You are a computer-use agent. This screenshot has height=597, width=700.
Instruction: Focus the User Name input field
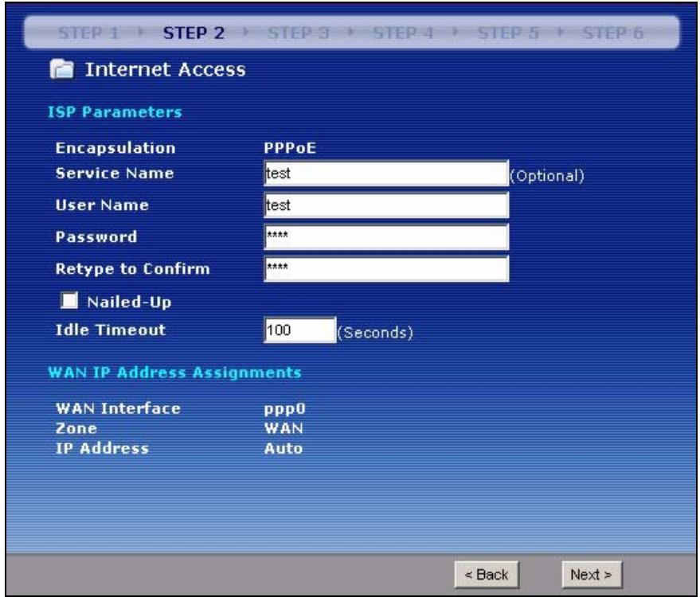click(x=386, y=205)
